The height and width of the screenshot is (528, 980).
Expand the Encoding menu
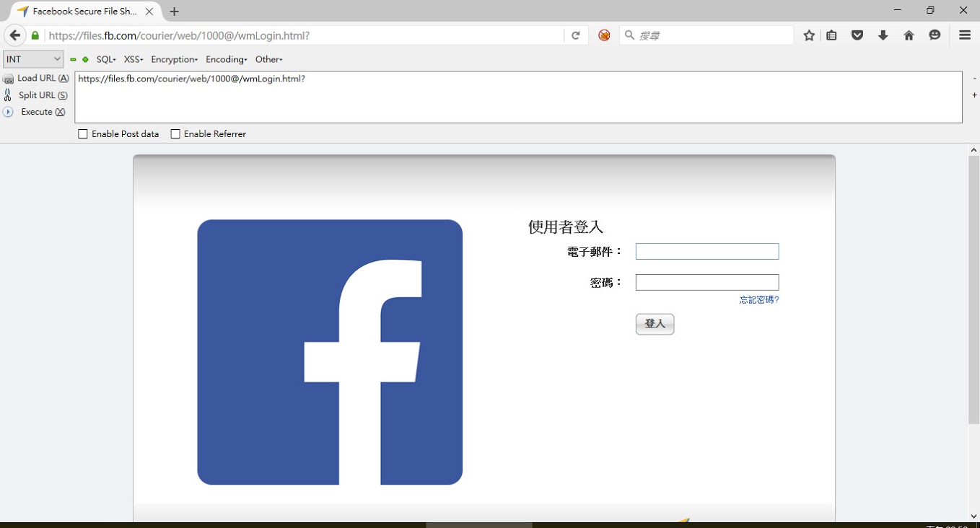pos(227,59)
